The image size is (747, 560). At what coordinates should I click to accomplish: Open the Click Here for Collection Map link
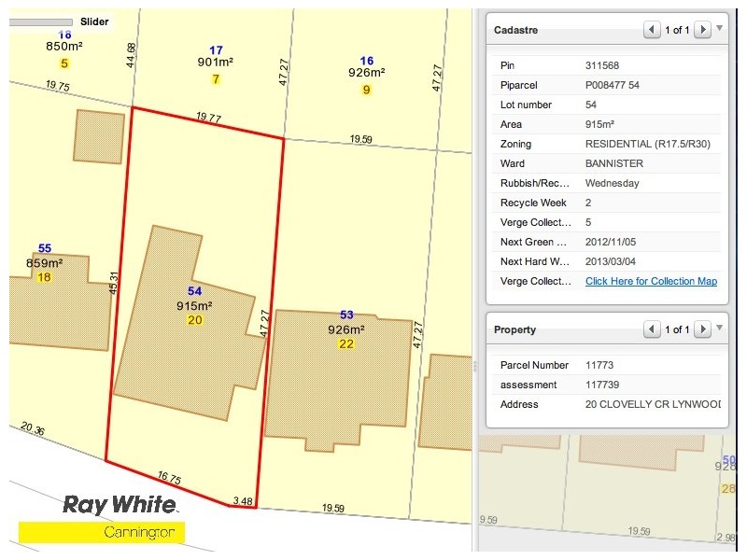[x=651, y=281]
